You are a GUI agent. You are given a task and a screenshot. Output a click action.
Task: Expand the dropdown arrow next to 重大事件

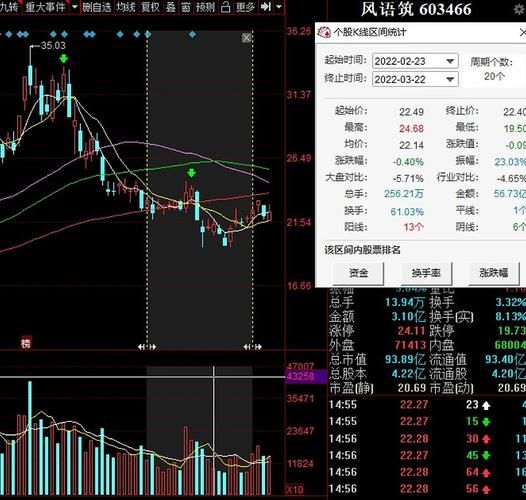tap(75, 7)
